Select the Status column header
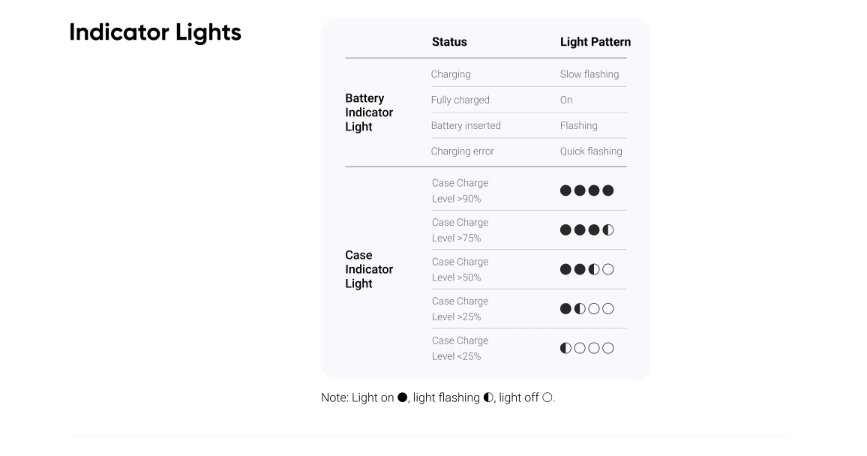Image resolution: width=867 pixels, height=456 pixels. (449, 42)
